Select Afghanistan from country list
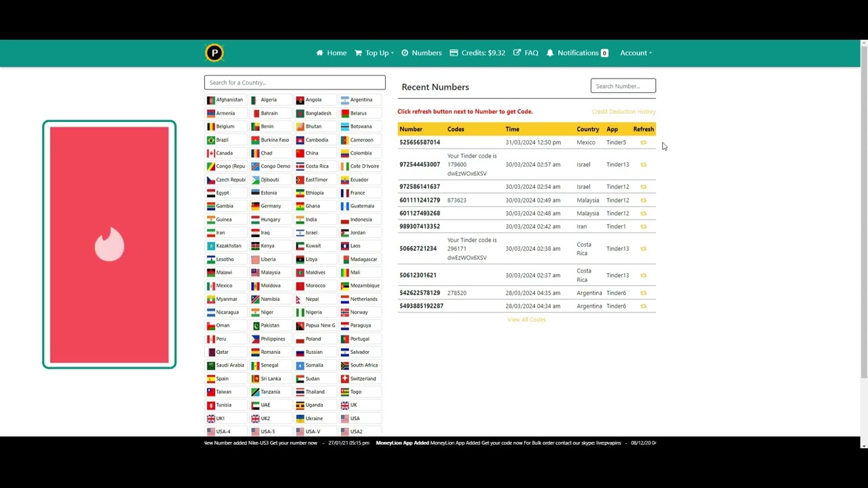The image size is (868, 488). 225,100
